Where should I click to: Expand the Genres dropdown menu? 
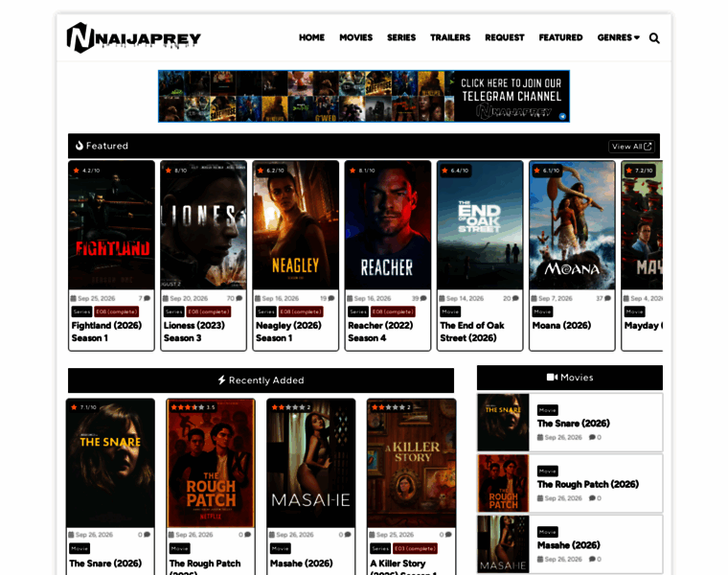(618, 37)
